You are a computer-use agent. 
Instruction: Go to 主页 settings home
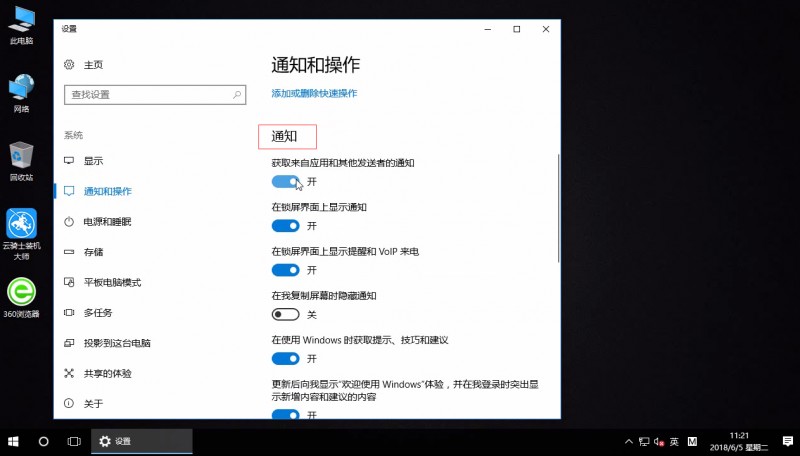coord(93,65)
